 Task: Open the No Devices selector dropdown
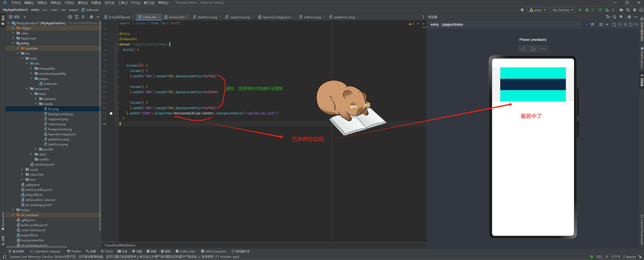[x=563, y=10]
